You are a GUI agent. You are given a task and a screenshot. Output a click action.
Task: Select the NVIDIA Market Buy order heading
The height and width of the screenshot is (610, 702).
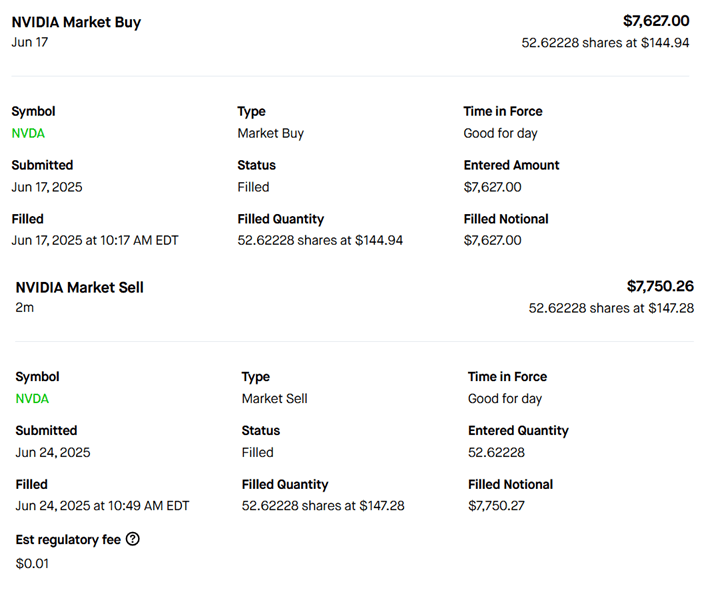pyautogui.click(x=76, y=22)
